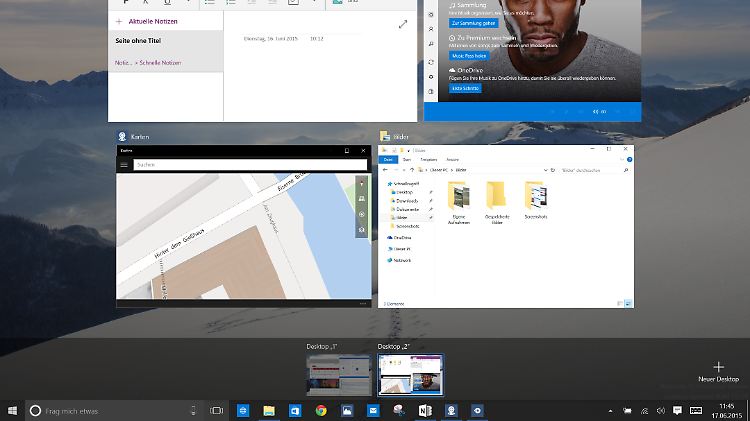This screenshot has width=750, height=421.
Task: Open the Ansicht tab in Explorer
Action: [x=452, y=159]
